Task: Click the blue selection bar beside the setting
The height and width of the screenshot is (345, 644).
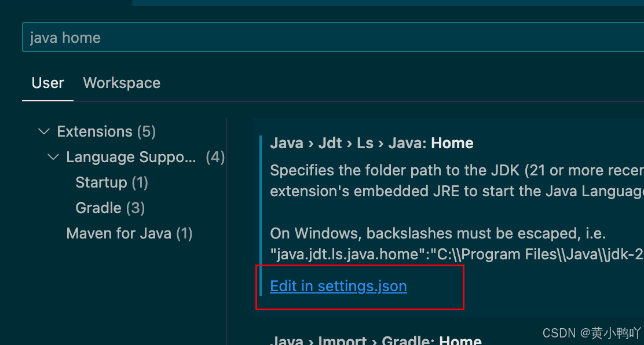Action: click(x=261, y=208)
